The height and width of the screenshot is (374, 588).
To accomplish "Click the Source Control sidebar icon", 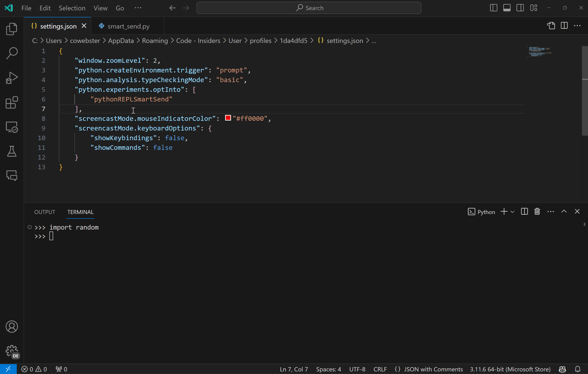I will coord(12,77).
